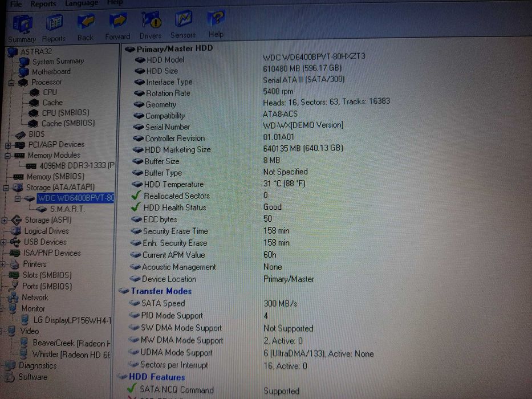Click the Serial Number row label
Image resolution: width=532 pixels, height=399 pixels.
(167, 127)
